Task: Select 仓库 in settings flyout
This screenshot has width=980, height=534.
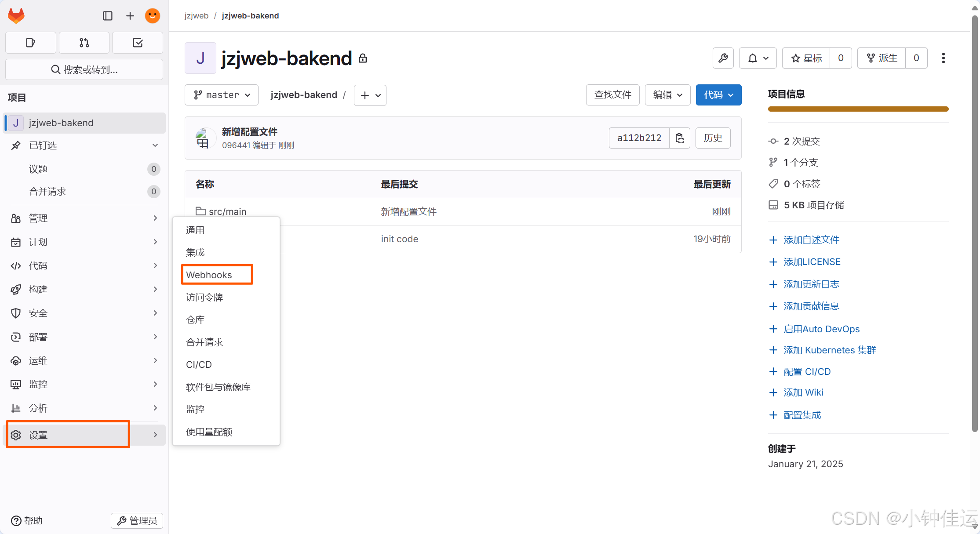Action: 226,320
